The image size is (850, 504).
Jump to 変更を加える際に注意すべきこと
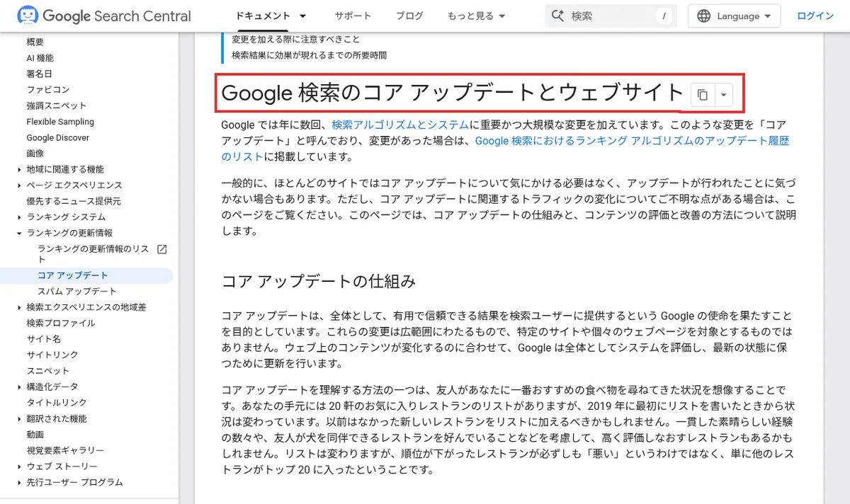pyautogui.click(x=295, y=40)
